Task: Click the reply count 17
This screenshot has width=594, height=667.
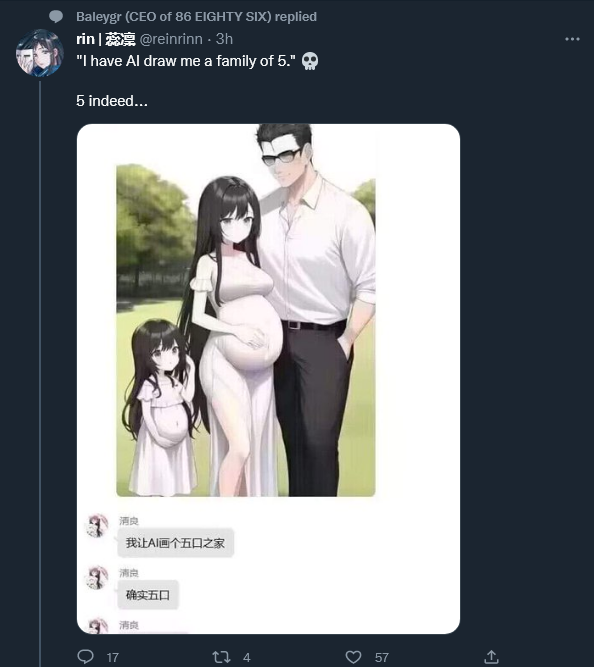Action: point(113,658)
